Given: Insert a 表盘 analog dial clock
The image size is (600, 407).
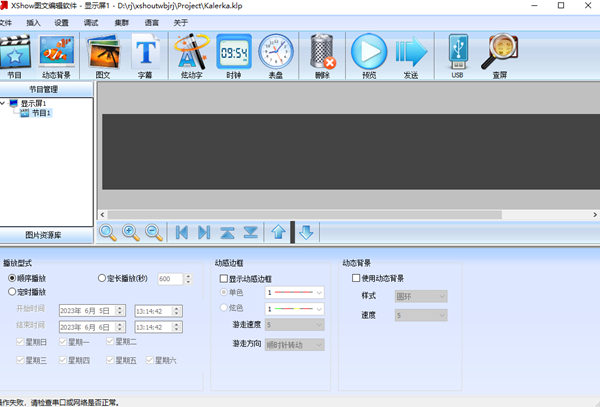Looking at the screenshot, I should pyautogui.click(x=276, y=56).
